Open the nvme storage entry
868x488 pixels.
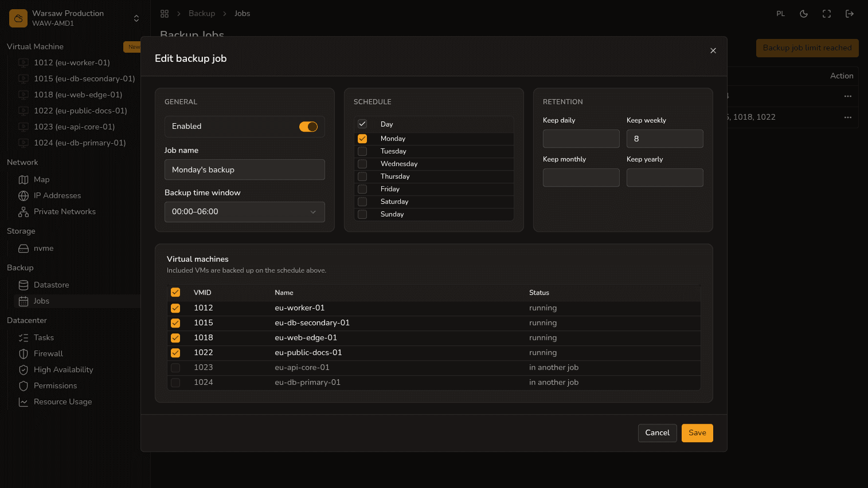pyautogui.click(x=44, y=248)
